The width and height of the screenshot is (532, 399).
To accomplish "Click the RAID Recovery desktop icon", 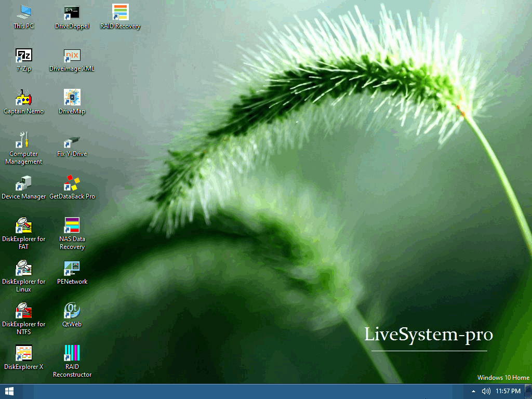I will click(120, 12).
